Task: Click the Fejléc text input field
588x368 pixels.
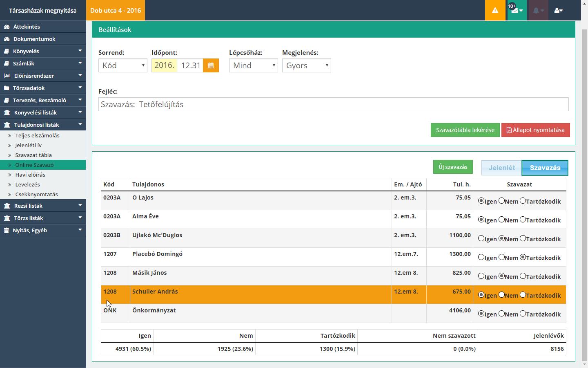Action: [x=333, y=104]
